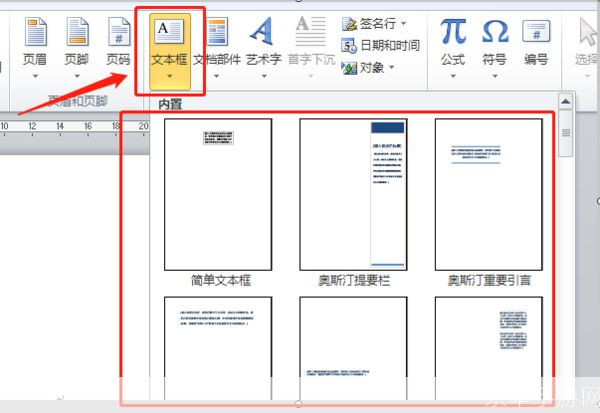
Task: Expand the 文本框 dropdown arrow
Action: [x=169, y=76]
